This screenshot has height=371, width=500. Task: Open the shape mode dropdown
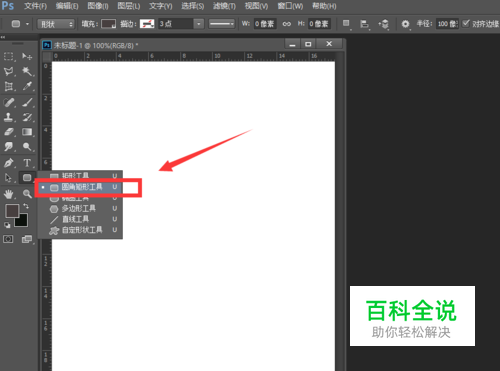[x=56, y=24]
